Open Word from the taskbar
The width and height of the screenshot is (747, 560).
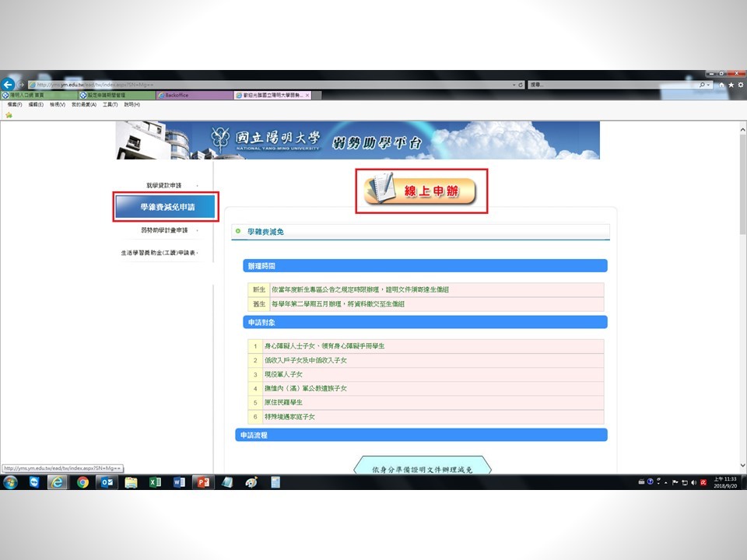179,482
